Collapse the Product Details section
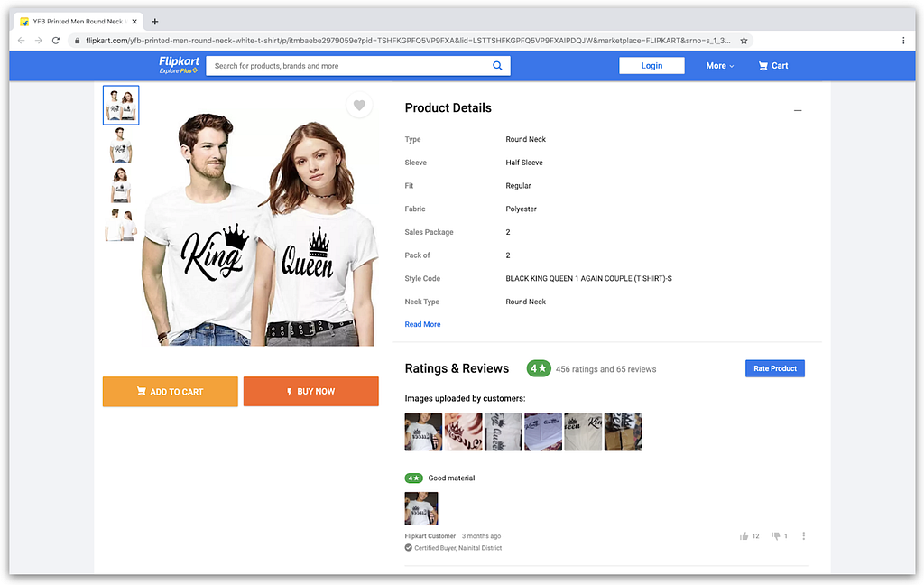The height and width of the screenshot is (585, 924). [x=798, y=110]
